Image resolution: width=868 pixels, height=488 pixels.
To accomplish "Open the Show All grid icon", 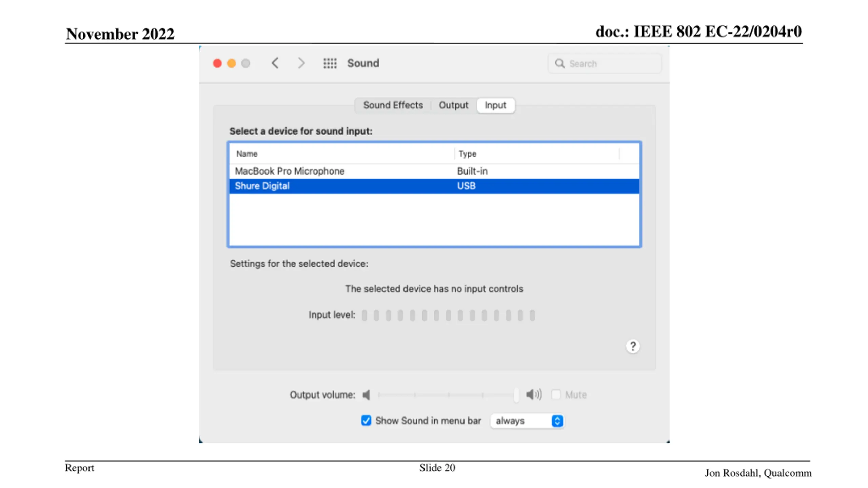I will 330,63.
